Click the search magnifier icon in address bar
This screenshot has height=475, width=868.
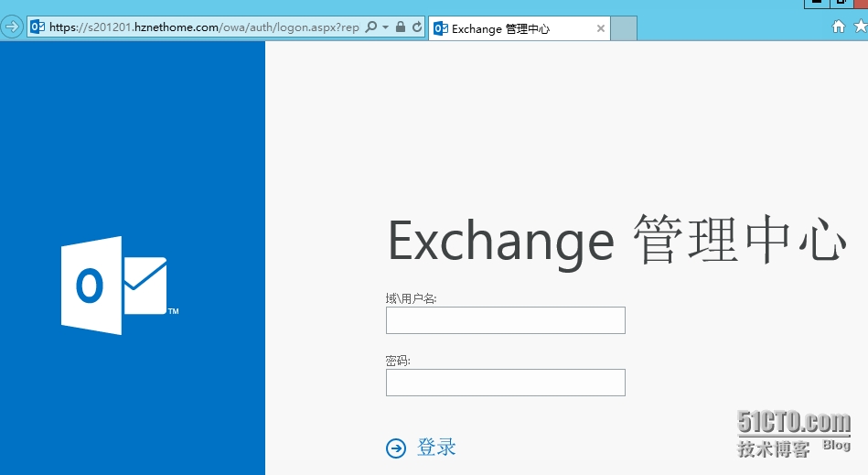[x=371, y=27]
